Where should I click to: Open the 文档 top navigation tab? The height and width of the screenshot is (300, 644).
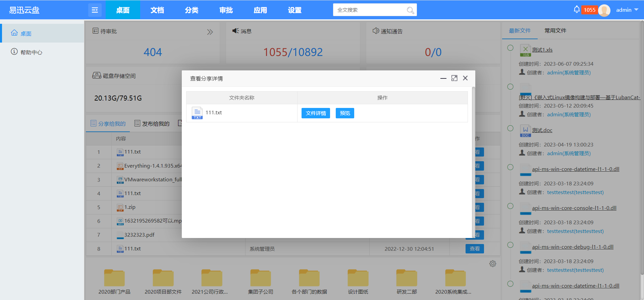click(x=157, y=10)
